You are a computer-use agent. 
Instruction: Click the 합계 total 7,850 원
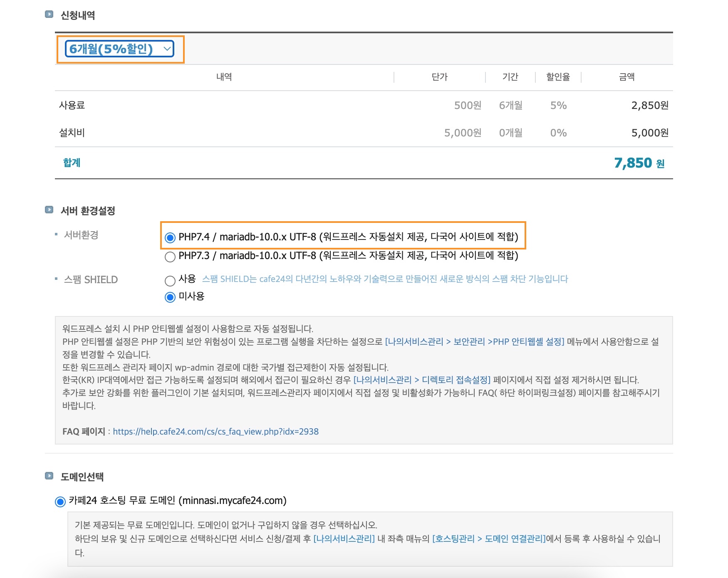click(639, 163)
